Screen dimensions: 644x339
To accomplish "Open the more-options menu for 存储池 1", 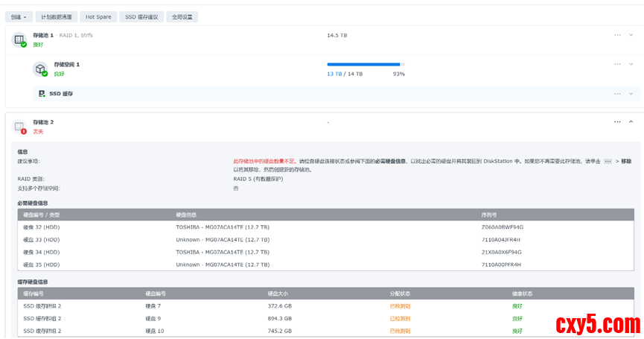I will pos(617,35).
